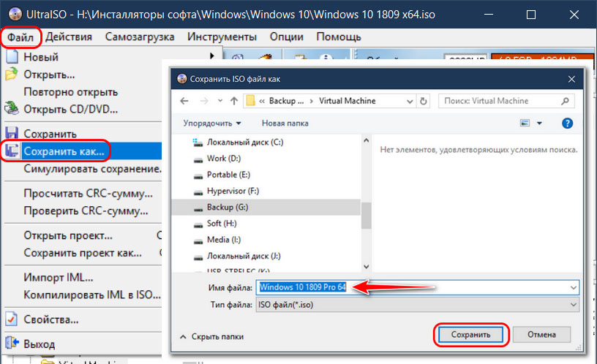Open the Инструменты menu
597x364 pixels.
[x=222, y=37]
